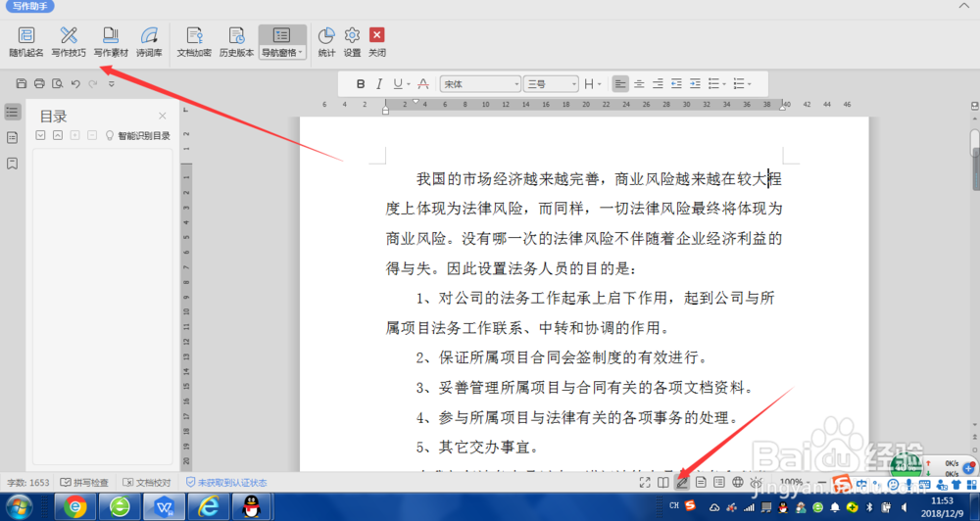Click the redo arrow icon
The height and width of the screenshot is (521, 980).
click(93, 83)
